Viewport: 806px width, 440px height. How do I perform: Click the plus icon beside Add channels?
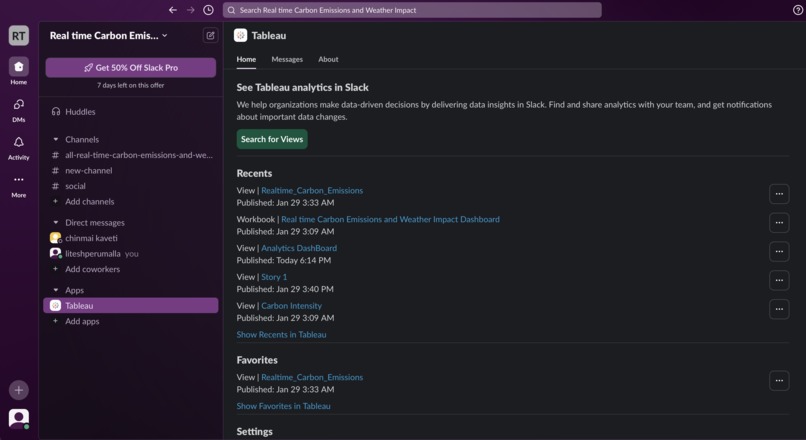coord(56,201)
